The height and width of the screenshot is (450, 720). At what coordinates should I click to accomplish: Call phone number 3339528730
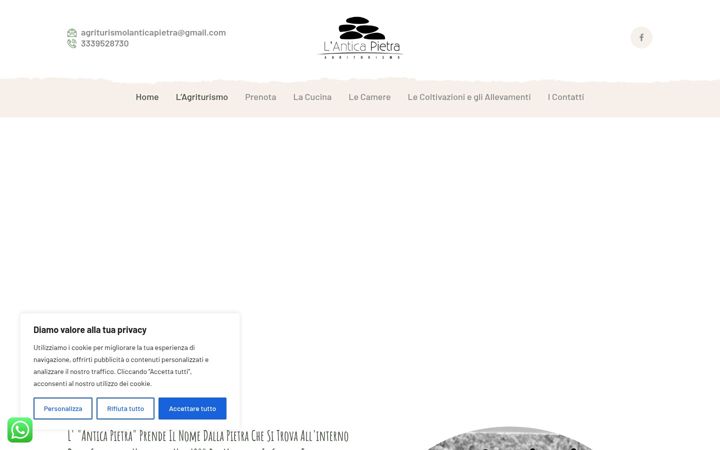(105, 44)
